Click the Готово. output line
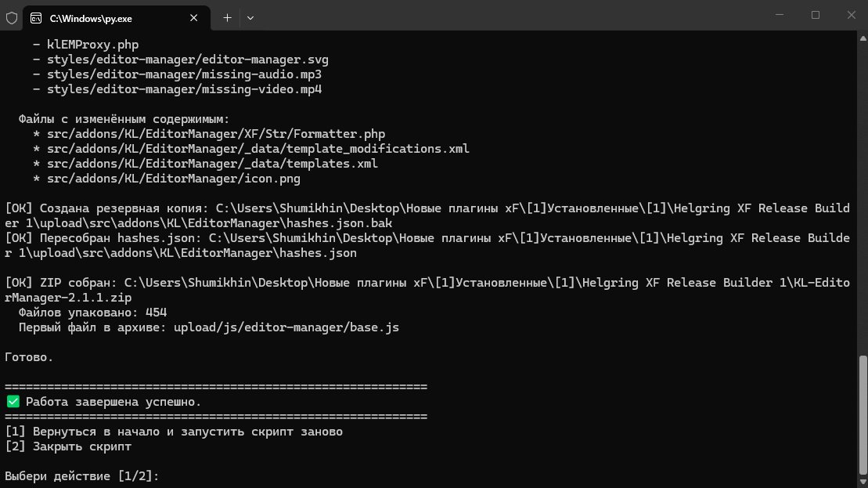This screenshot has height=488, width=868. coord(29,357)
